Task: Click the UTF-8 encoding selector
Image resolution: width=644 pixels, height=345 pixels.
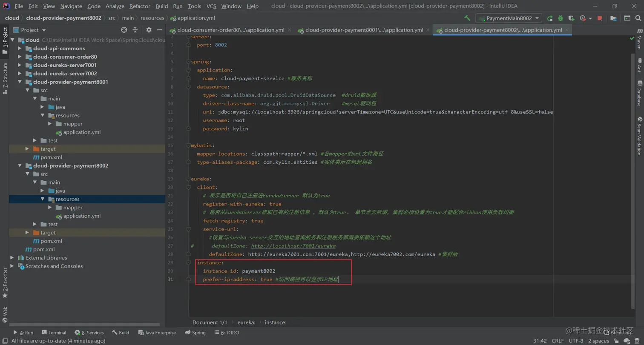Action: pyautogui.click(x=576, y=341)
